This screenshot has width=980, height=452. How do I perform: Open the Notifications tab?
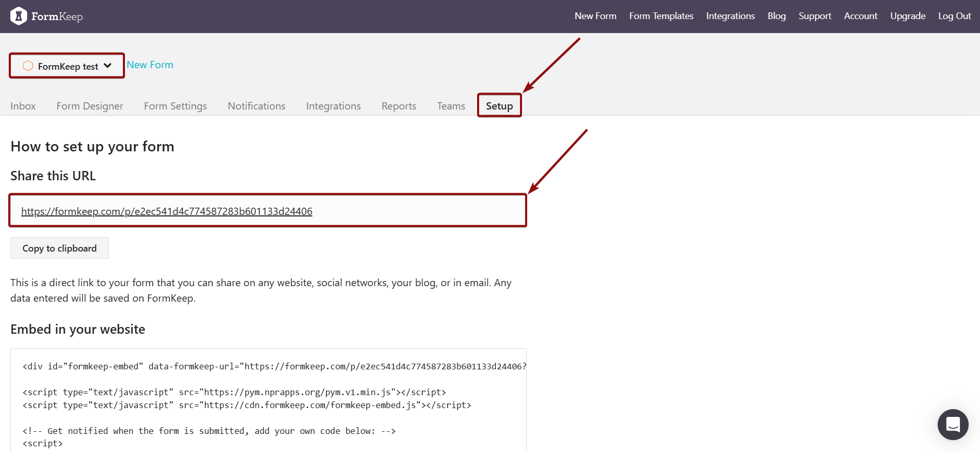(x=257, y=106)
